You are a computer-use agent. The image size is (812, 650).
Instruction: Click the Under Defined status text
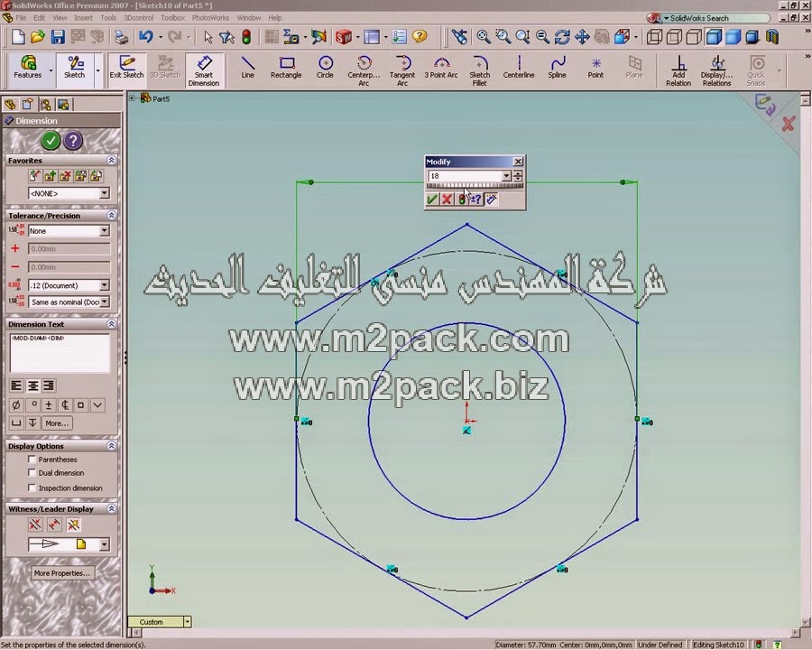tap(660, 645)
